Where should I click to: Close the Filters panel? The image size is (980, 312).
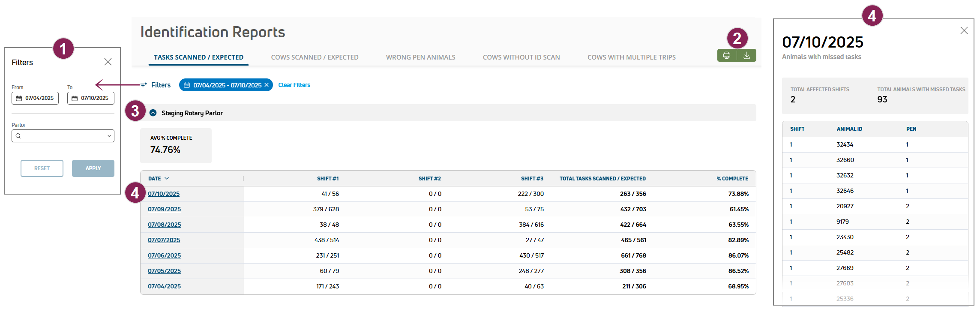pyautogui.click(x=108, y=62)
